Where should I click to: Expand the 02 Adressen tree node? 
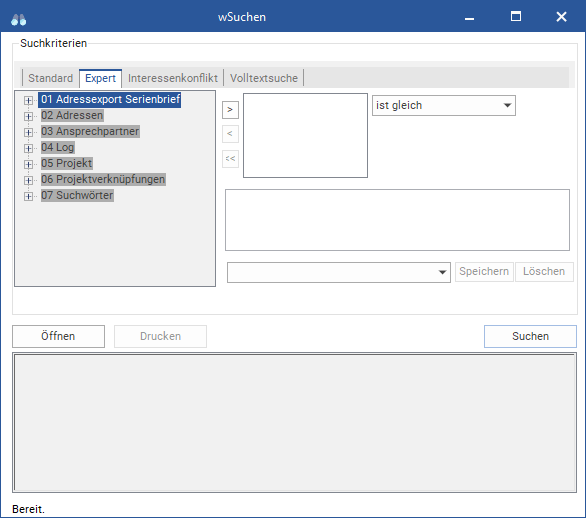tap(28, 116)
